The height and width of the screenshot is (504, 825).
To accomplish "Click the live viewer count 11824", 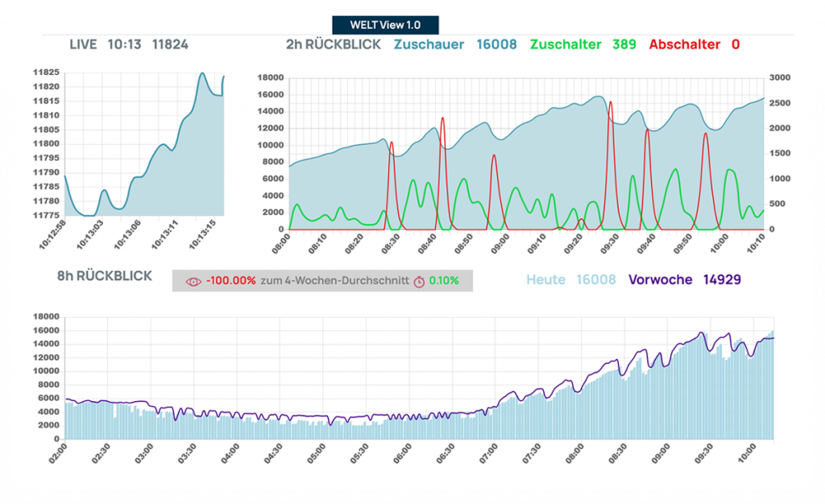I will pyautogui.click(x=170, y=44).
